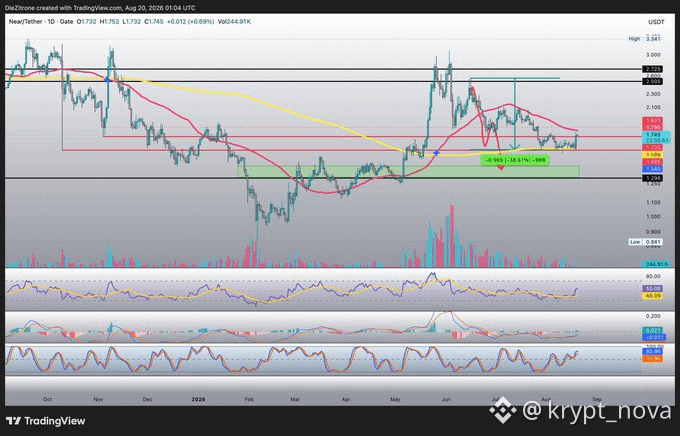Click the teal 0.021 MACD histogram label
The width and height of the screenshot is (680, 436).
coord(652,331)
